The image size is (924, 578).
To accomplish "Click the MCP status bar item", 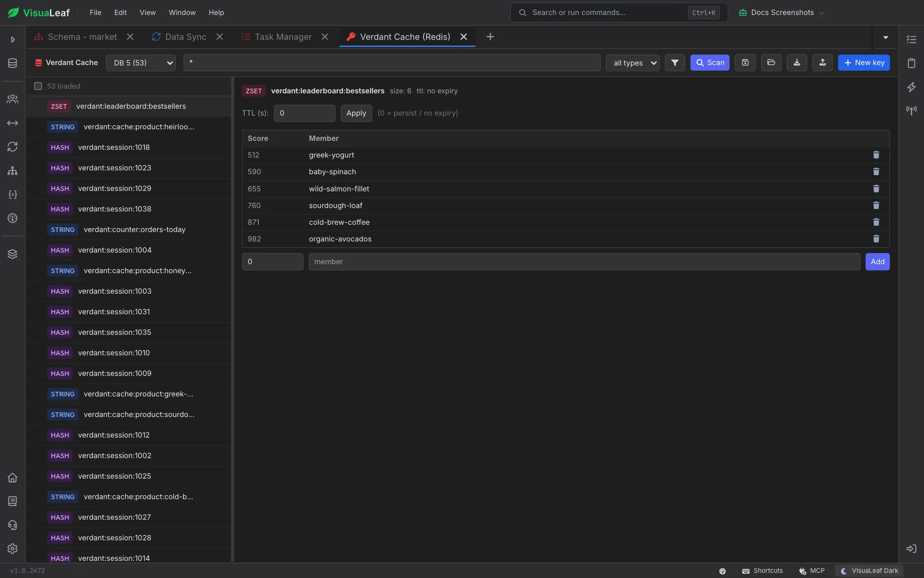I will click(x=811, y=571).
